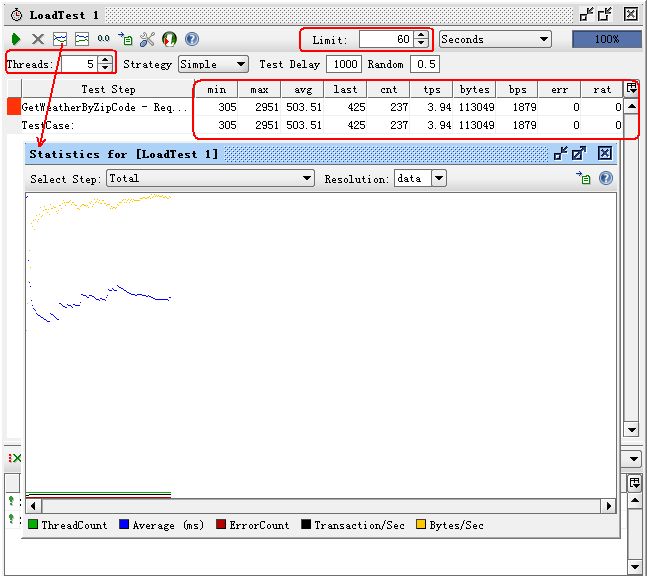The width and height of the screenshot is (647, 576).
Task: Cancel the running load test
Action: point(38,39)
